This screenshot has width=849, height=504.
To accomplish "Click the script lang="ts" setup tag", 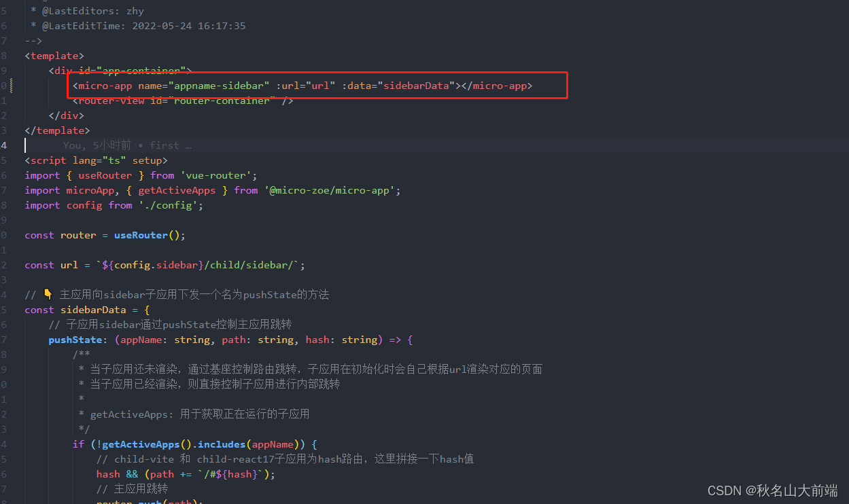I will 97,160.
